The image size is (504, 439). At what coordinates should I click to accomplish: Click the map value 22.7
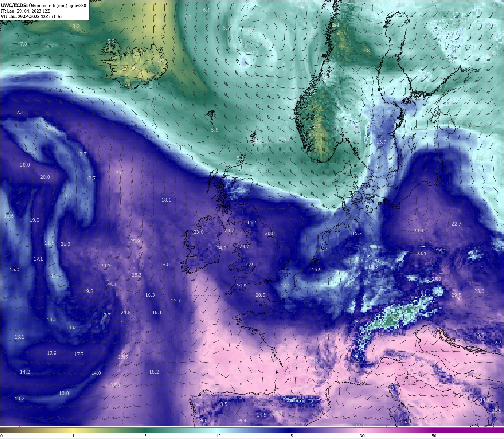(x=456, y=224)
